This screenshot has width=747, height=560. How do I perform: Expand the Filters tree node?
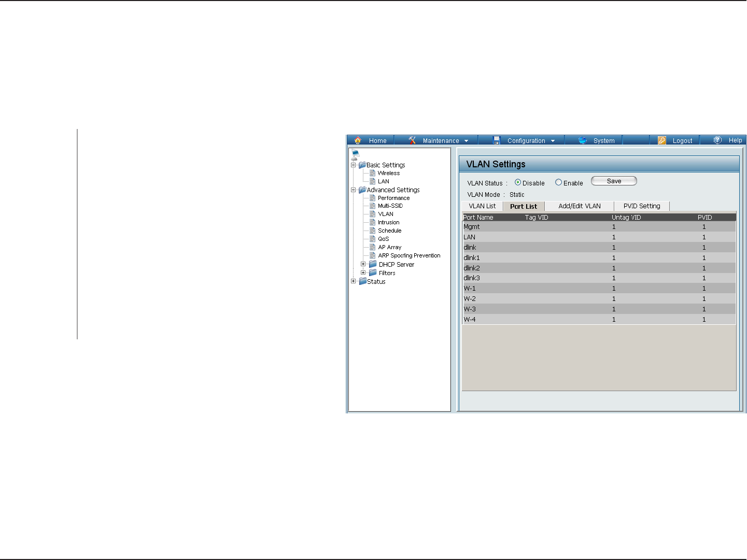[363, 272]
